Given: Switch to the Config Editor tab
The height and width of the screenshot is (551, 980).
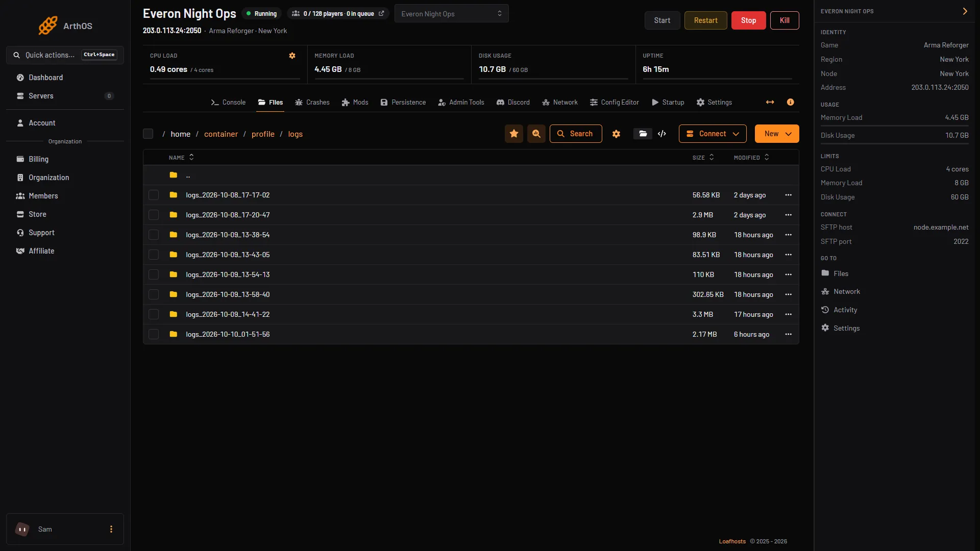Looking at the screenshot, I should point(614,103).
